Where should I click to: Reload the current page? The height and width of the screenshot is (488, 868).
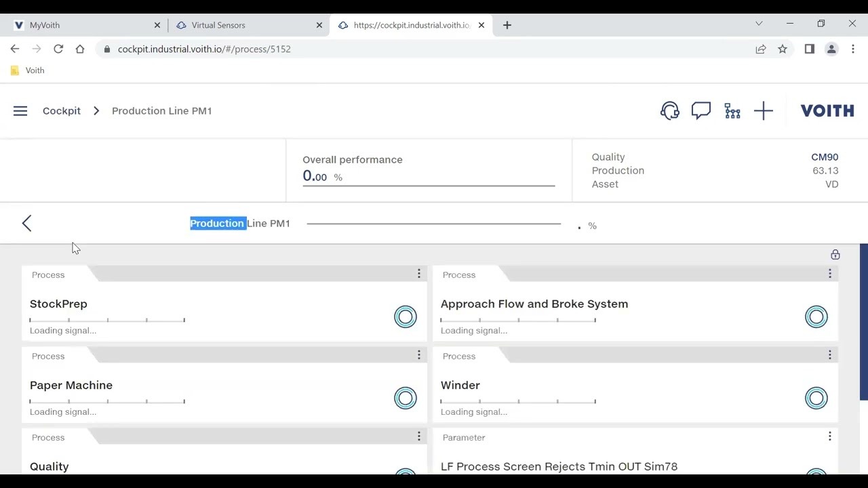click(58, 49)
